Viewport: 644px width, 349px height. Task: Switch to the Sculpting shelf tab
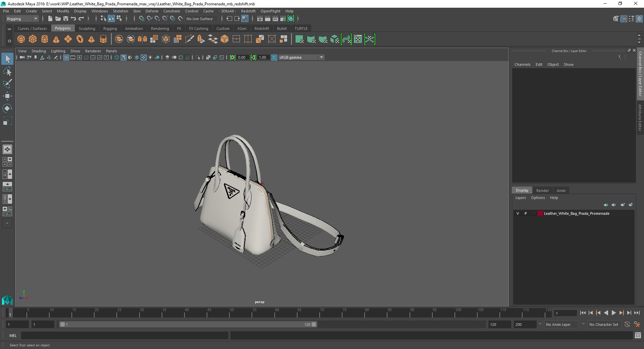(87, 29)
